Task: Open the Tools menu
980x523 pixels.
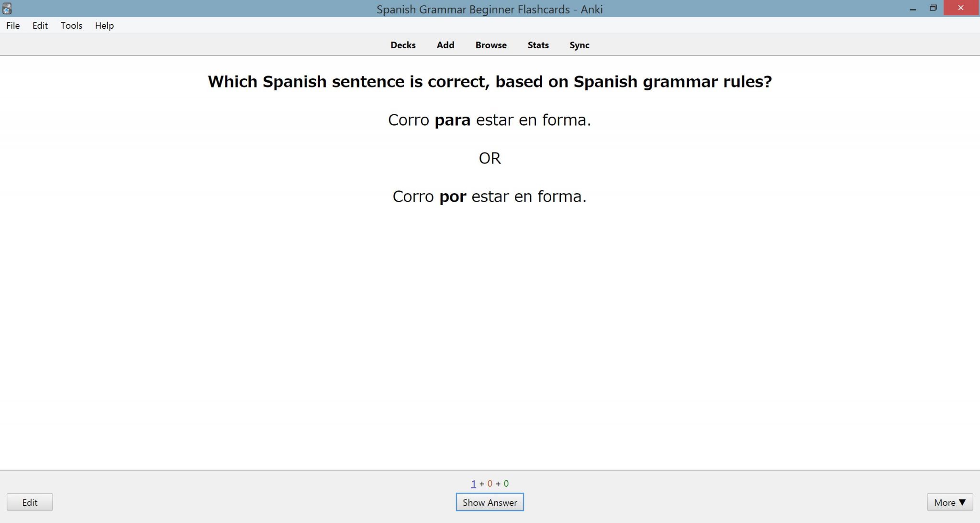Action: 71,25
